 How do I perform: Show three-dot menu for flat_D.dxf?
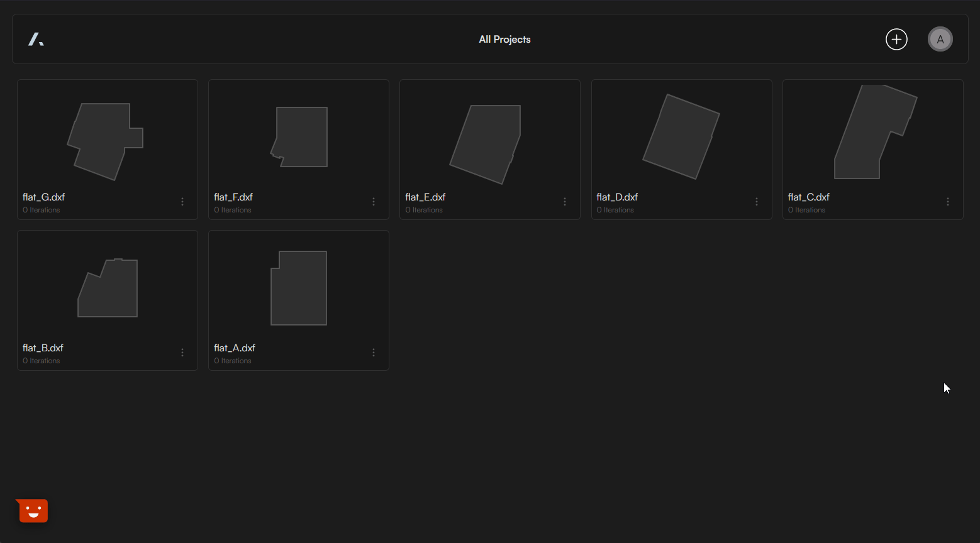point(756,202)
